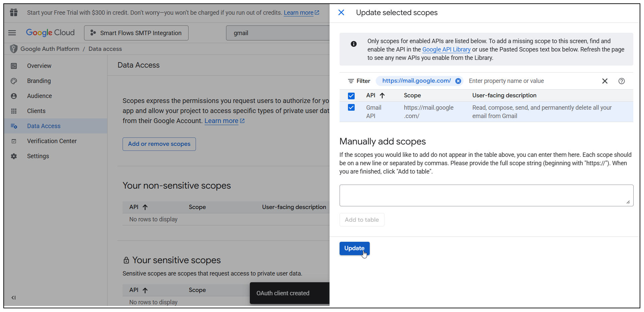This screenshot has height=312, width=644.
Task: Sort sensitive scopes by API arrow
Action: 145,290
